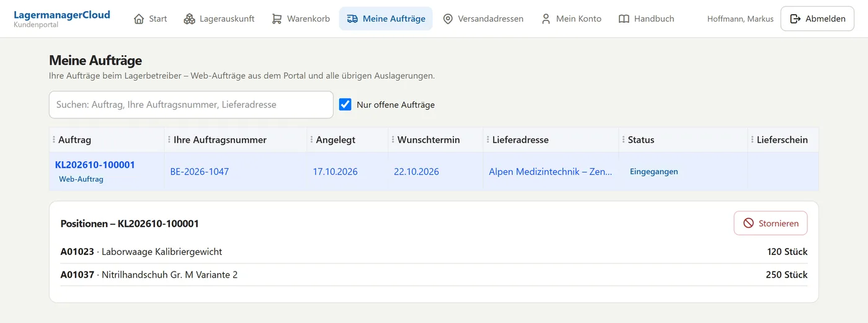Click the grip handle of Wunschtermin column

point(393,139)
